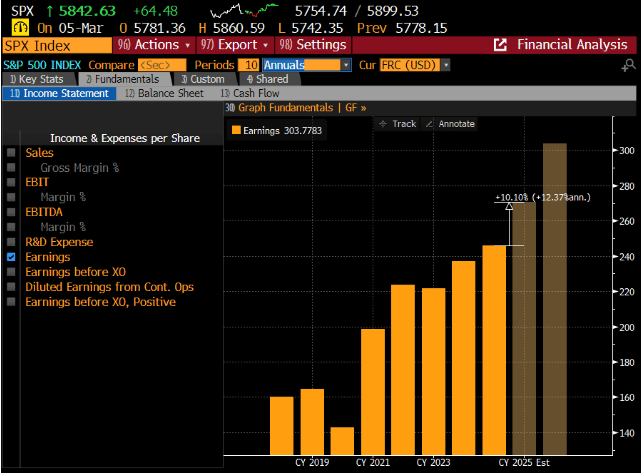Click the Compare <Sec> input field
The width and height of the screenshot is (641, 473).
click(x=162, y=65)
